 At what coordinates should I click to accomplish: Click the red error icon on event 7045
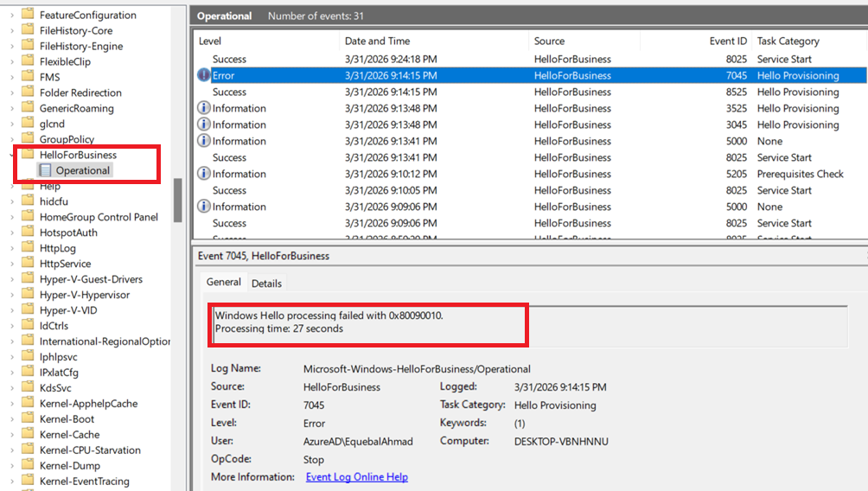click(204, 74)
